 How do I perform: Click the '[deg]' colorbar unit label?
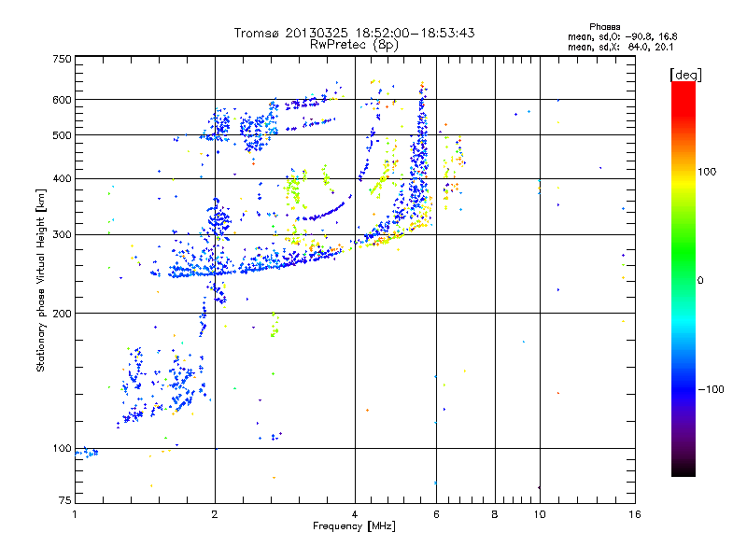click(685, 76)
